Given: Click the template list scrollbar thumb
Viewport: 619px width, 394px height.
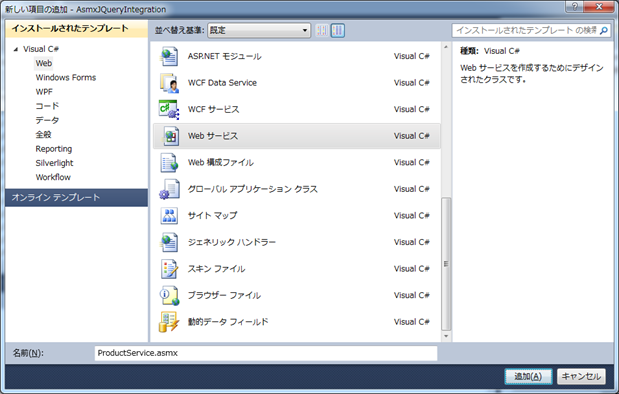Looking at the screenshot, I should (446, 264).
